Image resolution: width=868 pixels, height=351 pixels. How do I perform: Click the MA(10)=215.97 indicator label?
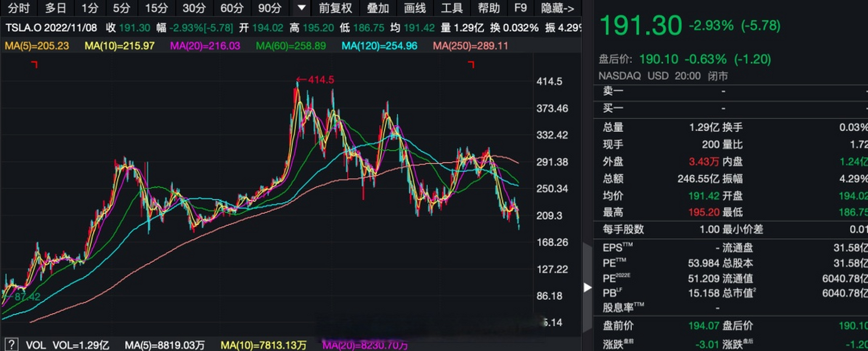[120, 46]
